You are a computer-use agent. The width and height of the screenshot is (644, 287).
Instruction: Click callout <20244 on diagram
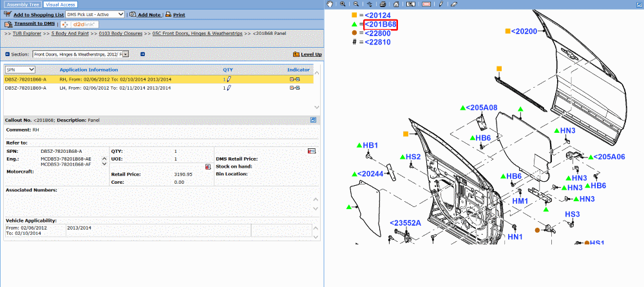(x=370, y=174)
